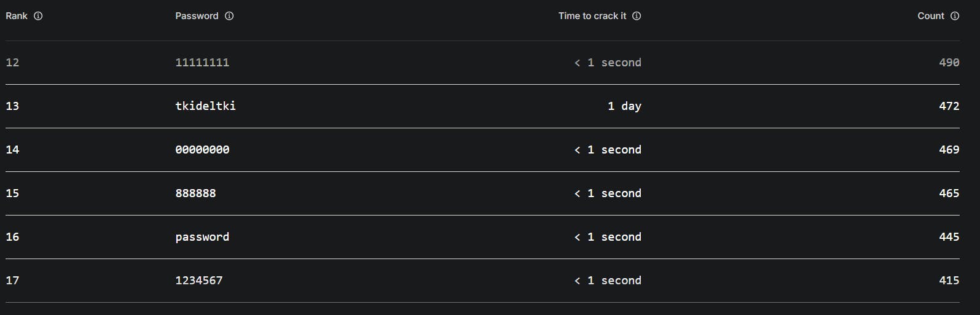Click the Count column header label
Screen dimensions: 980x315
click(930, 16)
